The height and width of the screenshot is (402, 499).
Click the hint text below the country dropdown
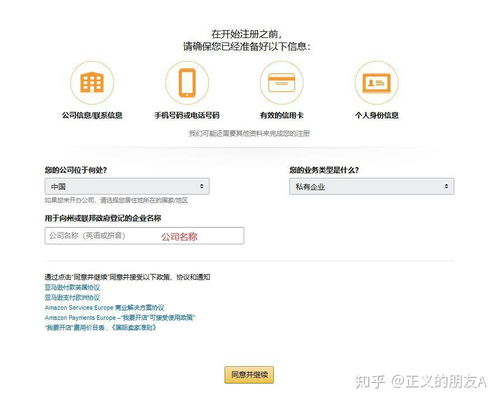(x=116, y=200)
